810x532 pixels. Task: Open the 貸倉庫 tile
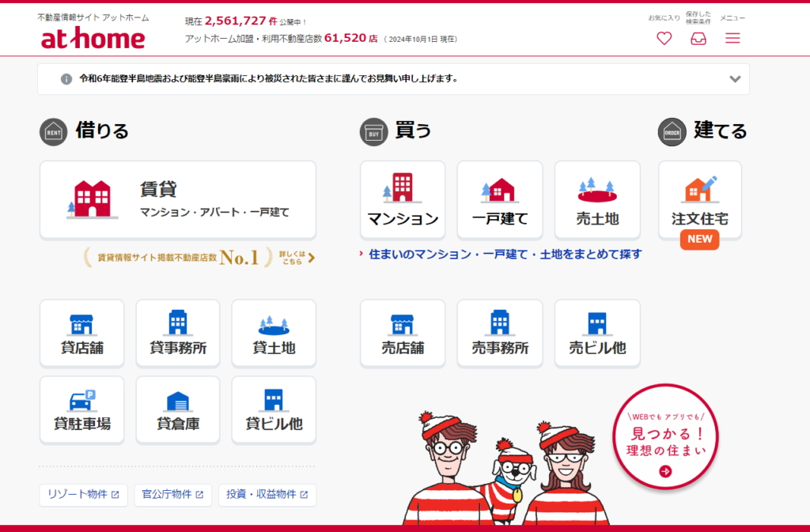point(178,409)
